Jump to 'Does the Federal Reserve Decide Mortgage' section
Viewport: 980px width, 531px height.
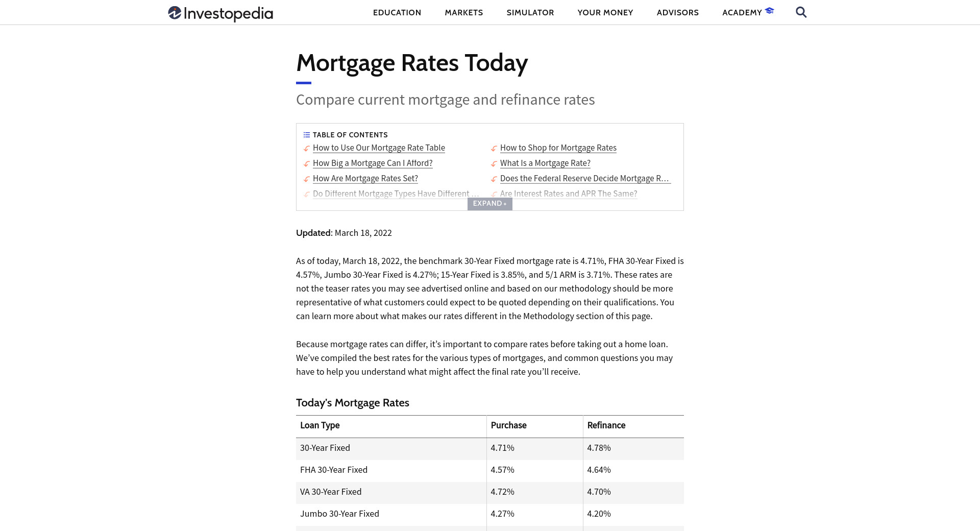pos(584,179)
